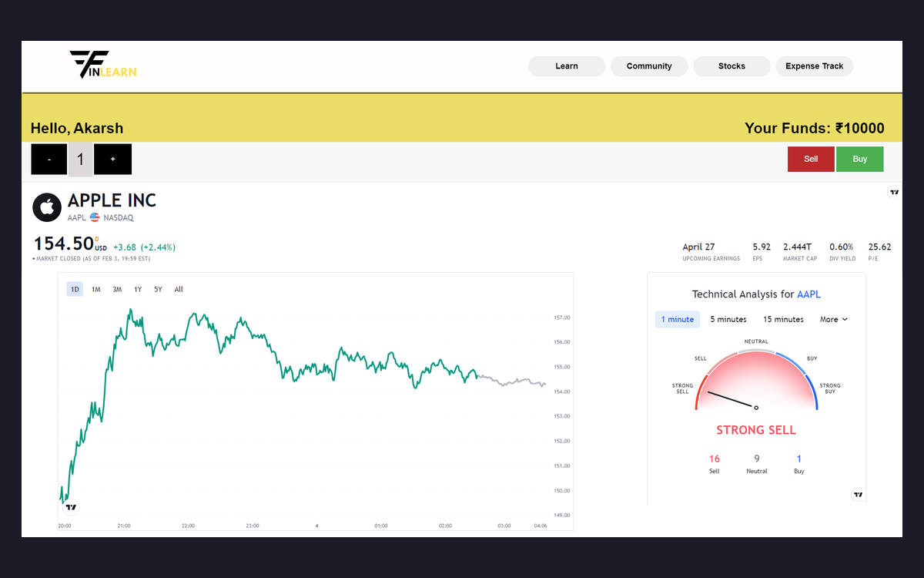
Task: Click the 154.50 price value
Action: (63, 244)
